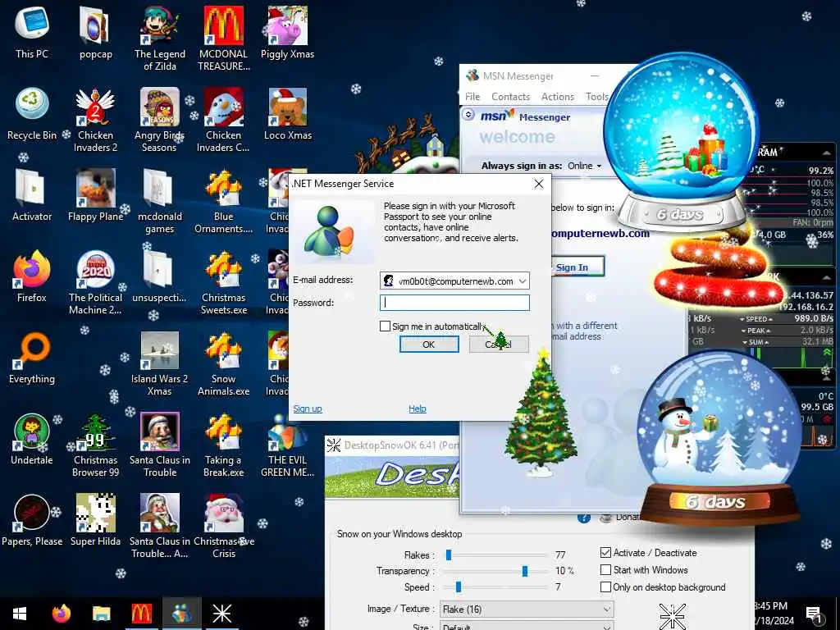
Task: Switch to MSN Messenger taskbar button
Action: click(x=181, y=614)
